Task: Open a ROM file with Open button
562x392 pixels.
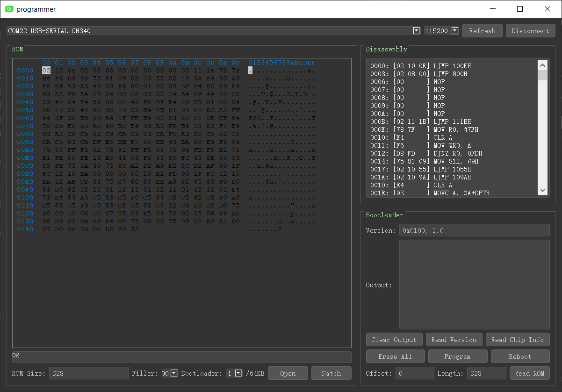Action: (288, 373)
